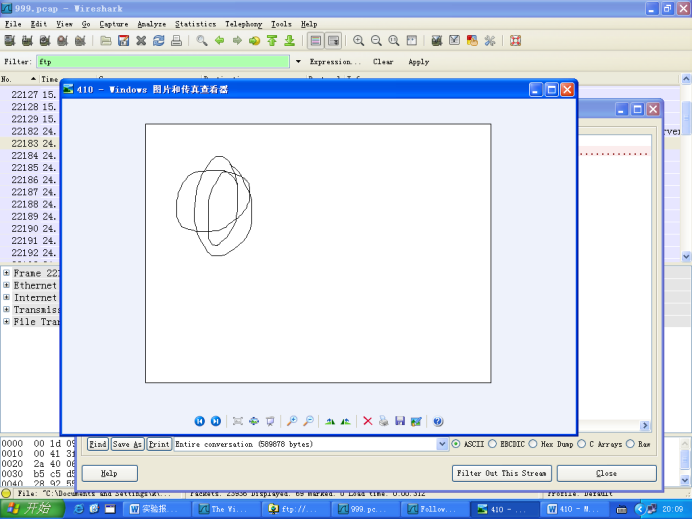
Task: Delete the image with red X
Action: coord(367,421)
